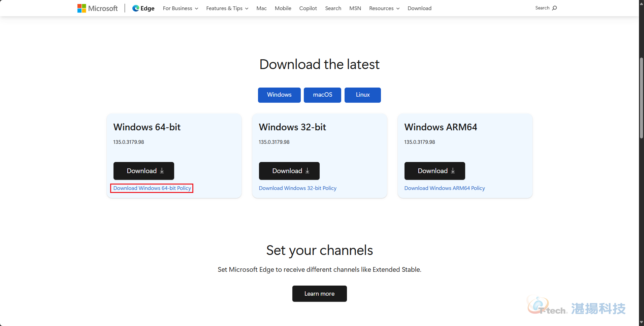644x326 pixels.
Task: Download the Windows 32-bit installer
Action: pos(289,171)
